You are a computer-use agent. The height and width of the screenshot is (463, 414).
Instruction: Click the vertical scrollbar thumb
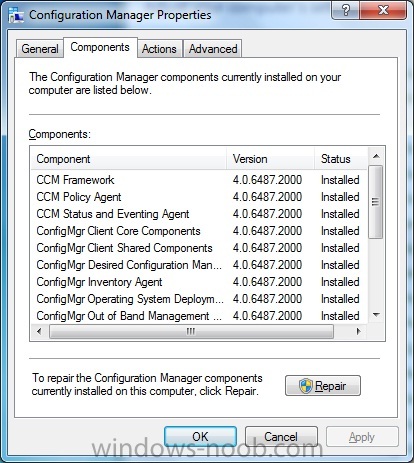[x=376, y=202]
